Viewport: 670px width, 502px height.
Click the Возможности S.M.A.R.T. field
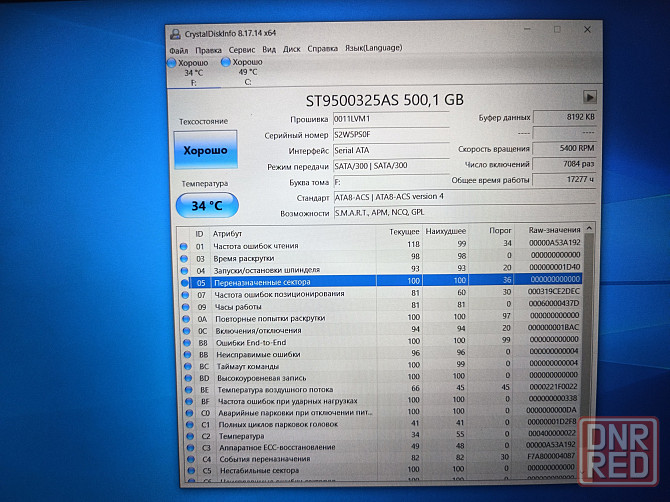(464, 212)
